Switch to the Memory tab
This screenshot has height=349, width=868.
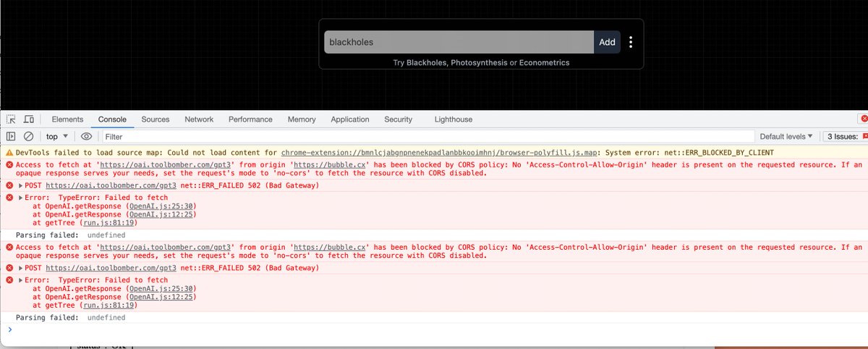(302, 119)
